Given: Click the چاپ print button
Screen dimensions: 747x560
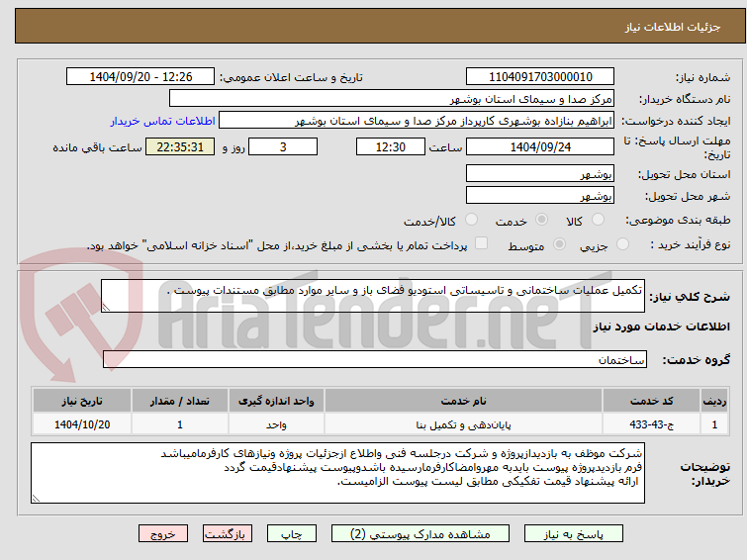Looking at the screenshot, I should [292, 534].
